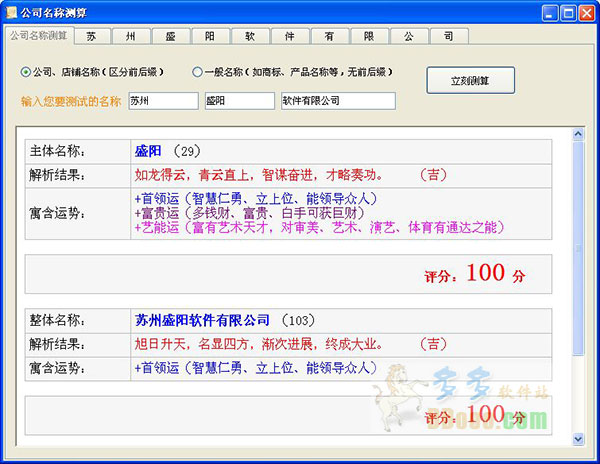Click the 苏州盛阳软件有限公司 full name text
Screen dimensions: 600x464
click(202, 321)
